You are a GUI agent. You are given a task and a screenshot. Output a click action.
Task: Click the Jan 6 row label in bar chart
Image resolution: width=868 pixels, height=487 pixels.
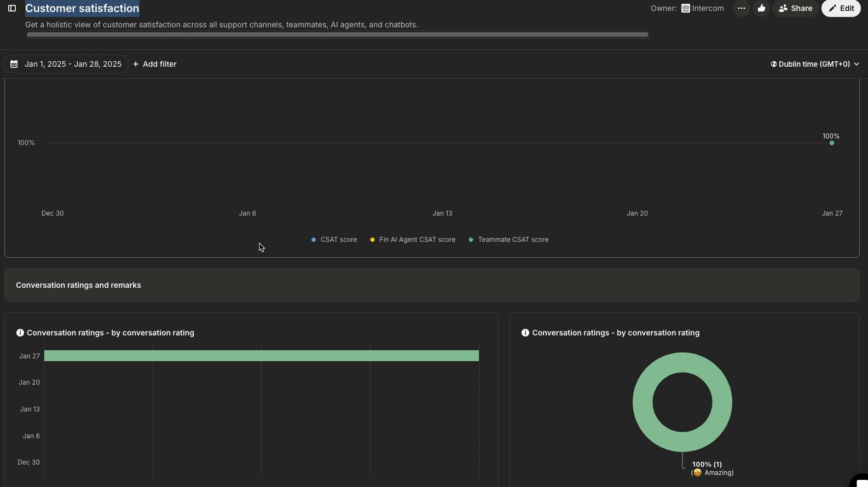point(31,436)
